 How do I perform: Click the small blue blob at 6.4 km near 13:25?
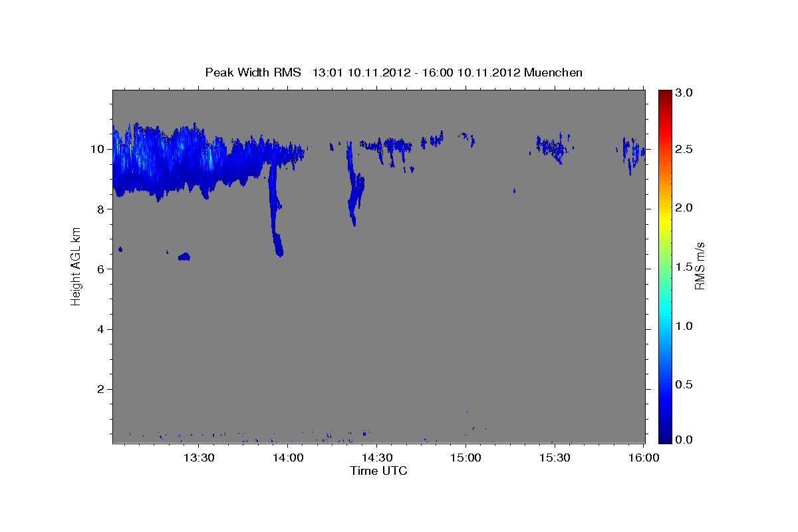point(184,257)
